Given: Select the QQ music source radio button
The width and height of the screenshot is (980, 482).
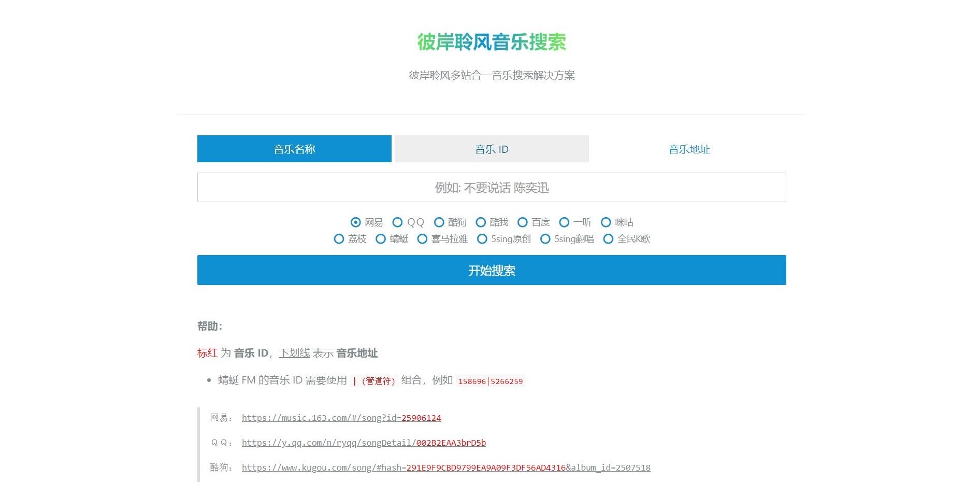Looking at the screenshot, I should (397, 222).
